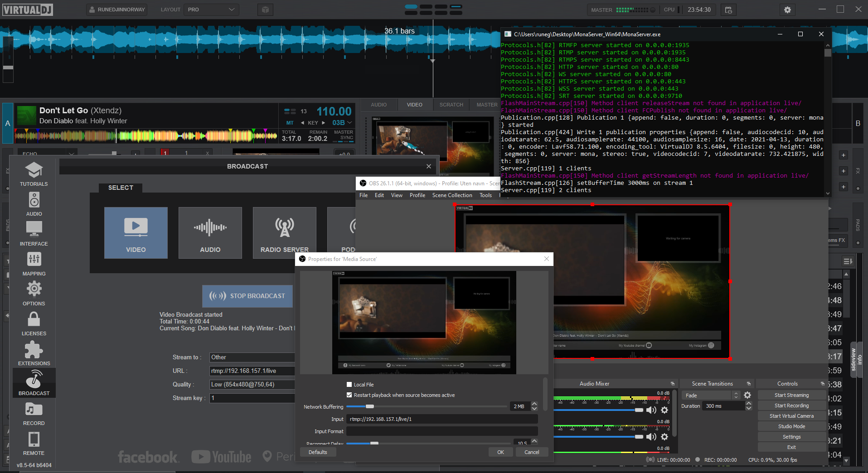This screenshot has width=868, height=473.
Task: Select deck B indicator
Action: coord(858,123)
